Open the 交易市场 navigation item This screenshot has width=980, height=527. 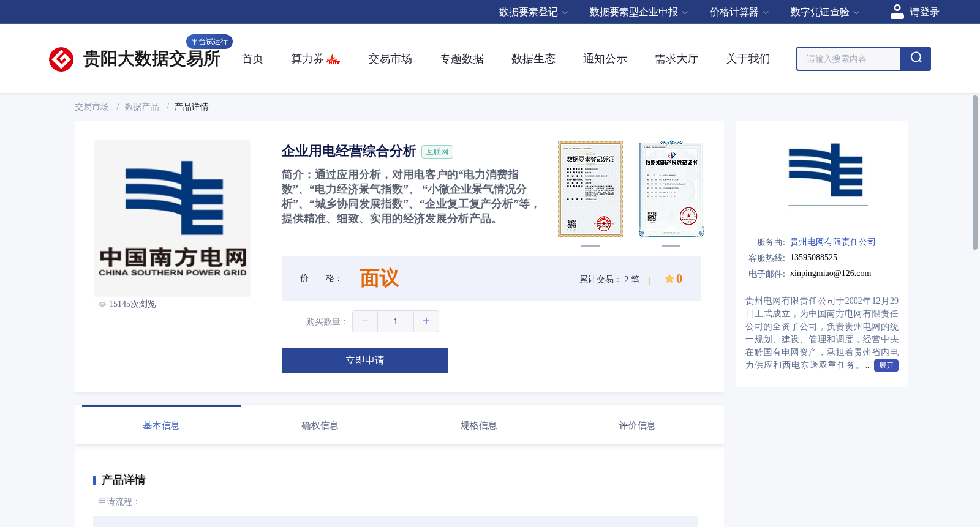tap(390, 59)
